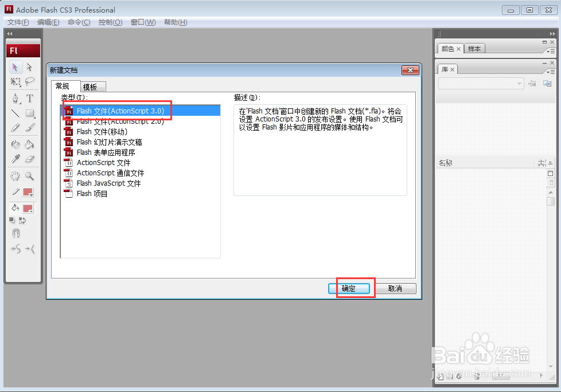
Task: Switch to the 样本 panel tab
Action: 474,49
